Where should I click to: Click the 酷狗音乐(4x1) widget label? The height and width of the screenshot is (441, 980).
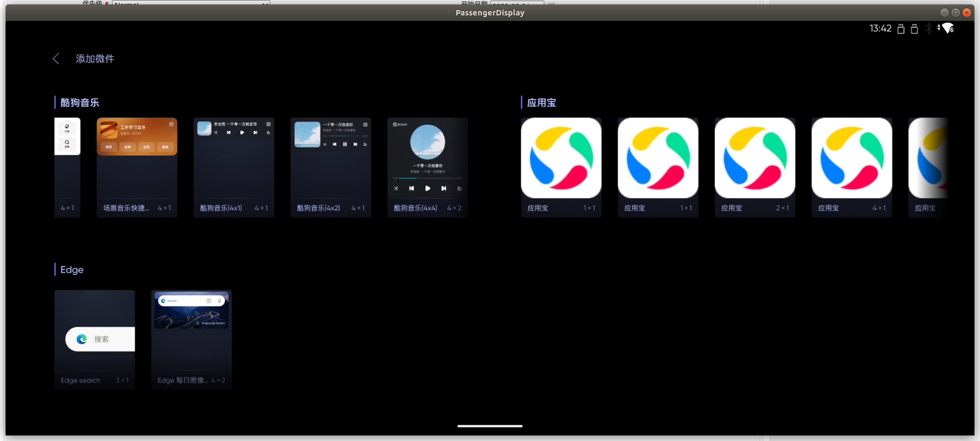click(x=221, y=208)
